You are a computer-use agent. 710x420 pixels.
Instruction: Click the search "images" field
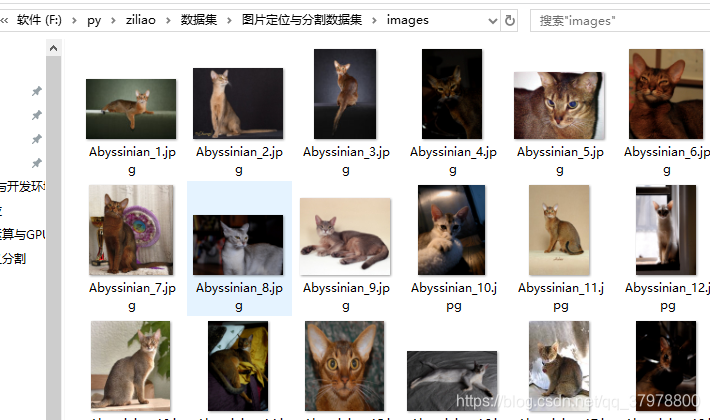620,21
